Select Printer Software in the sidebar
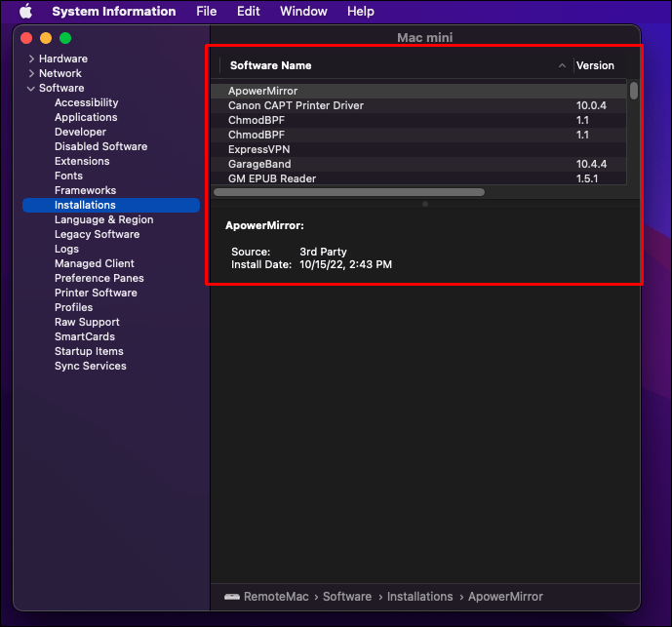Screen dimensions: 672x627 pos(96,293)
